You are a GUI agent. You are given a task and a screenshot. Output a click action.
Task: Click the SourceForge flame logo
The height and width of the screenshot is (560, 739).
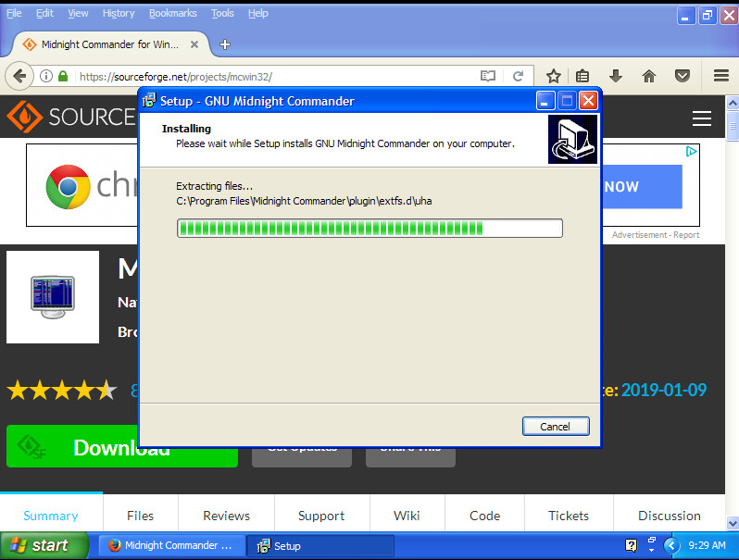24,117
